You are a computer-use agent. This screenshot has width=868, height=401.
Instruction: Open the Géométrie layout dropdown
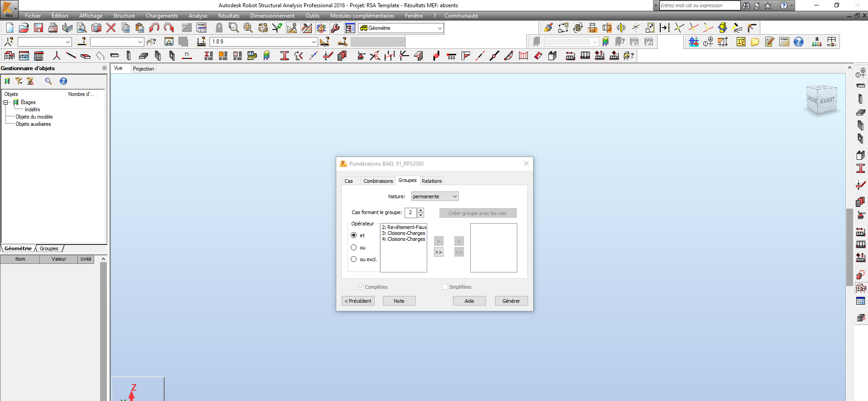click(x=401, y=28)
